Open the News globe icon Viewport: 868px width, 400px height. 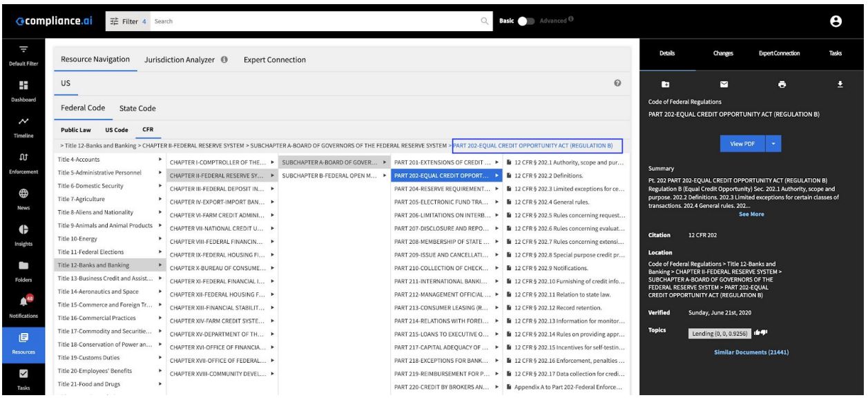tap(23, 194)
